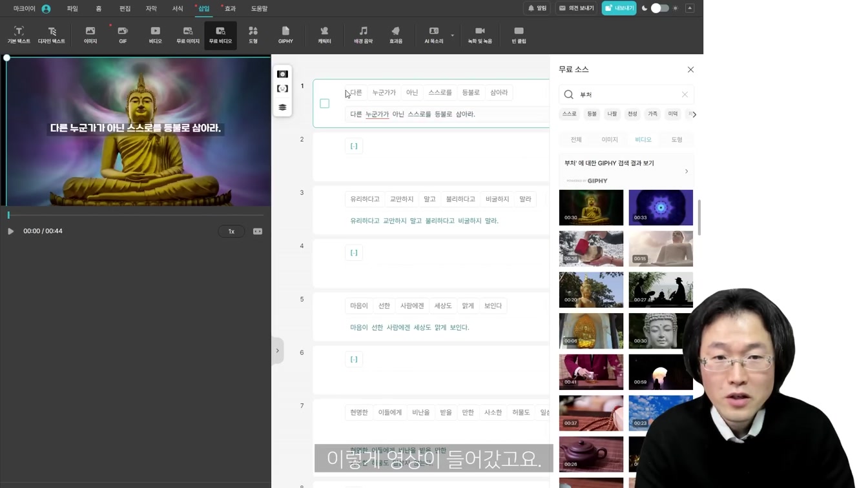Expand the collapsed side panel arrow

tap(278, 351)
